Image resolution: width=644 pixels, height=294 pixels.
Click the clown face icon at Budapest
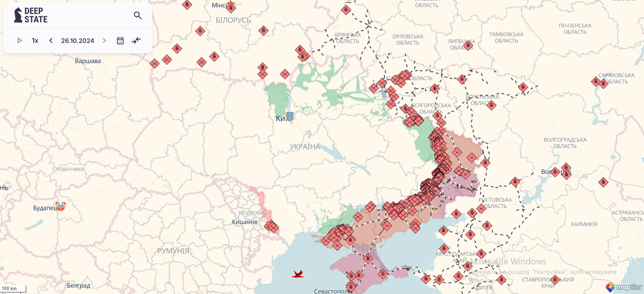click(x=60, y=206)
